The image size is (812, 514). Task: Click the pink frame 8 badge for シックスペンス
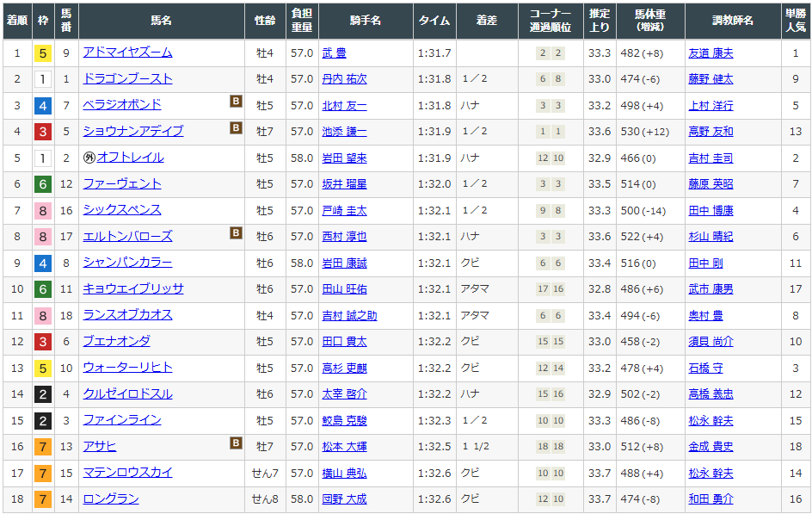tap(42, 211)
